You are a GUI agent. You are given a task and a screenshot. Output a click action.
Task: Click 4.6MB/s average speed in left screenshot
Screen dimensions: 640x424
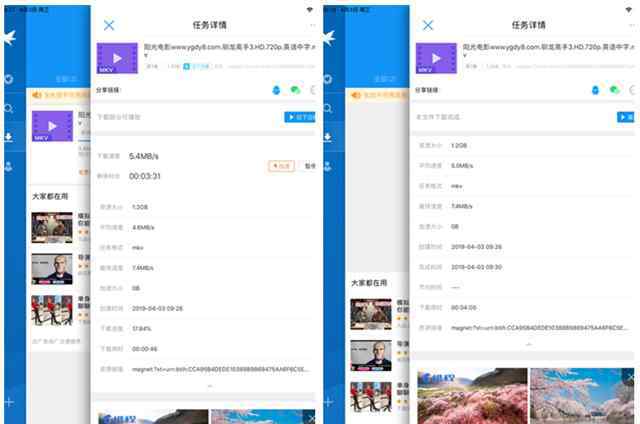coord(143,227)
